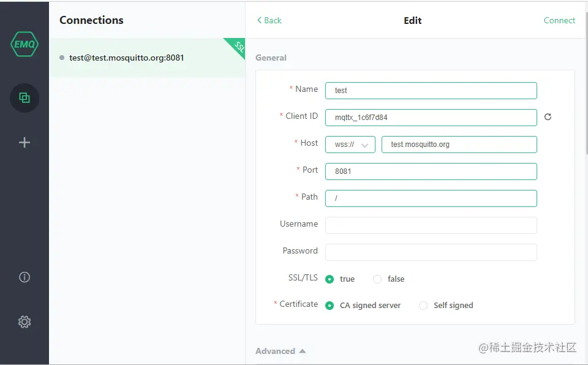Add a new connection with the plus icon
This screenshot has width=588, height=365.
[24, 143]
